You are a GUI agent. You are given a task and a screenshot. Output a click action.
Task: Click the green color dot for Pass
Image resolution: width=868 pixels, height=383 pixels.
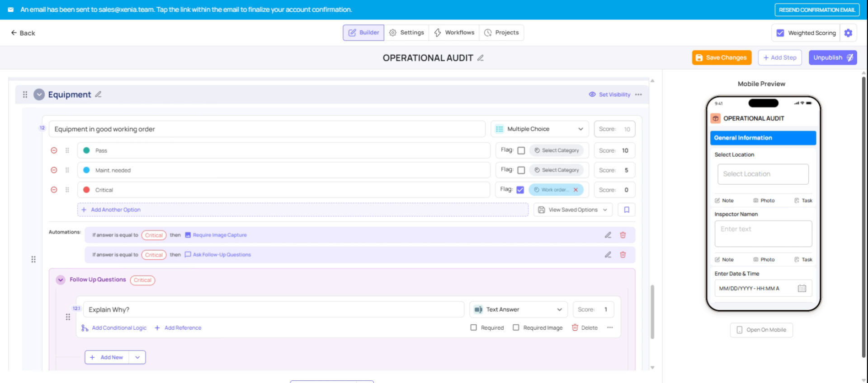click(x=86, y=150)
